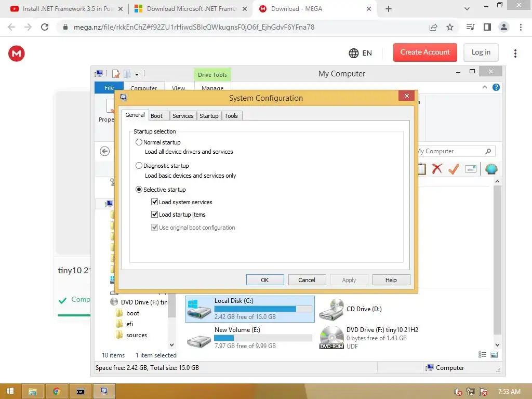Click muted volume tray icon
The image size is (532, 399).
tap(458, 392)
